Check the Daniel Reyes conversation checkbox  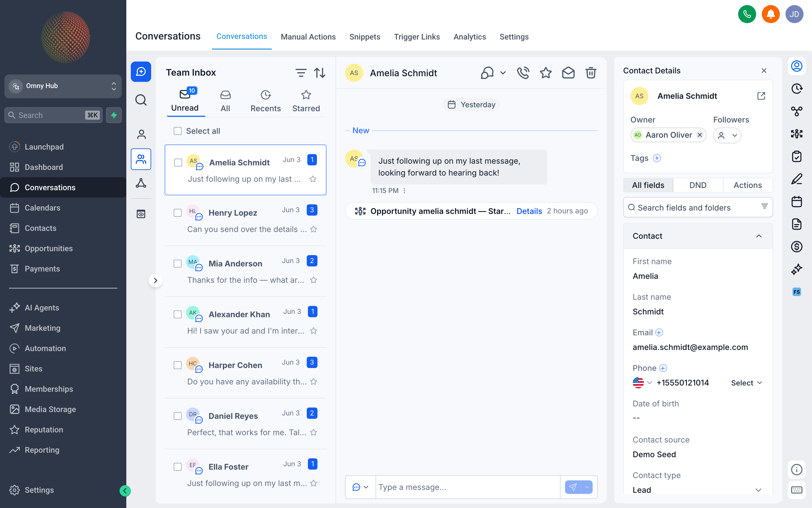pos(178,416)
